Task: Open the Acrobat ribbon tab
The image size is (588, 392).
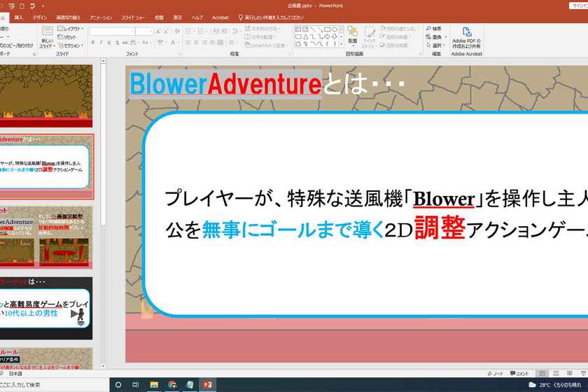Action: pos(220,17)
